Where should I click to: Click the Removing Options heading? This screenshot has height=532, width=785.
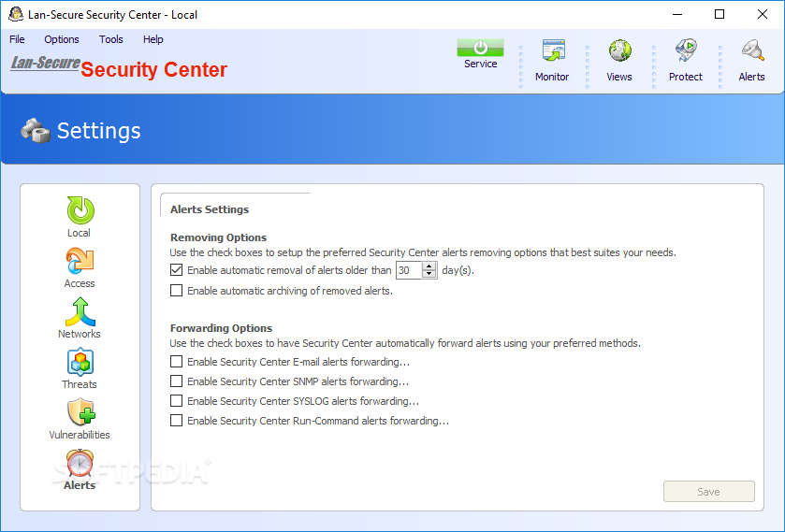219,237
